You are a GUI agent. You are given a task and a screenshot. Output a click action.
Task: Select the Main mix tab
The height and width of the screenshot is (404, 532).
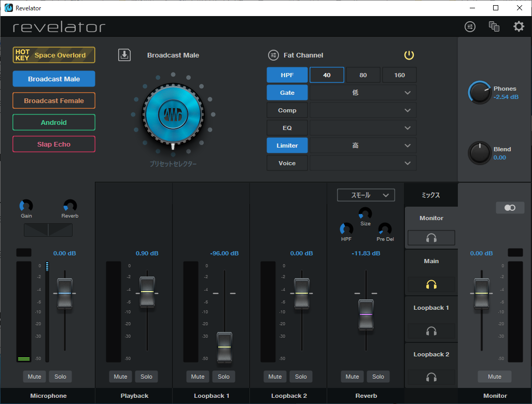point(431,262)
